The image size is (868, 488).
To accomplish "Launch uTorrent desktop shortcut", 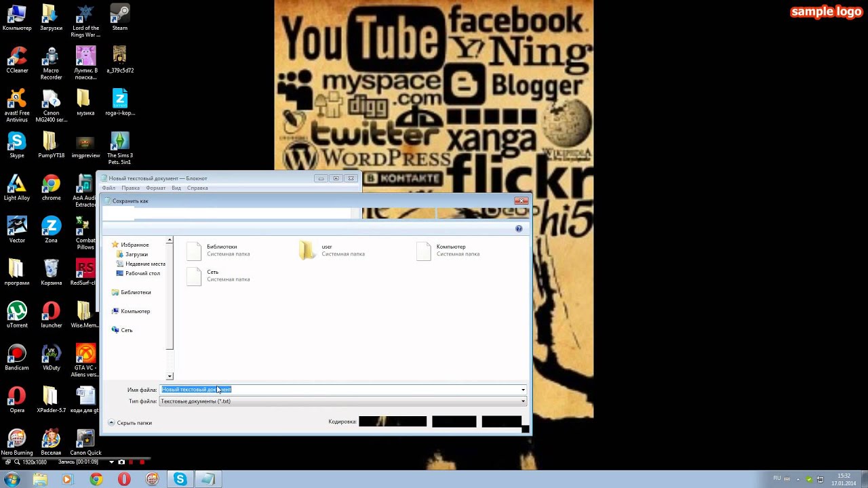I will (17, 314).
